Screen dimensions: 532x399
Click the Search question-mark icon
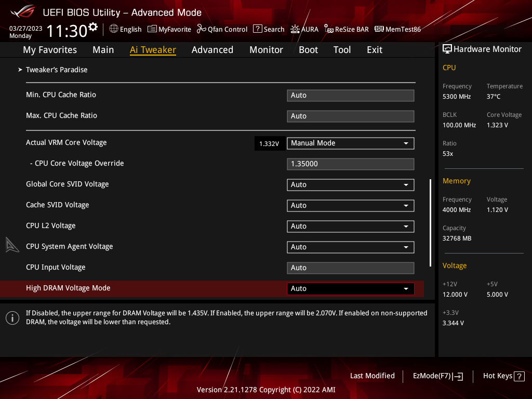258,29
